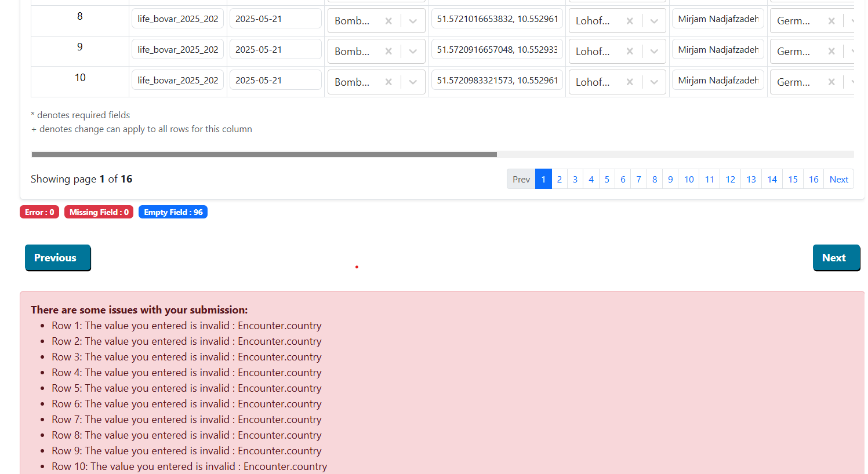868x474 pixels.
Task: Open the Lohof... dropdown in row 9
Action: (x=653, y=52)
